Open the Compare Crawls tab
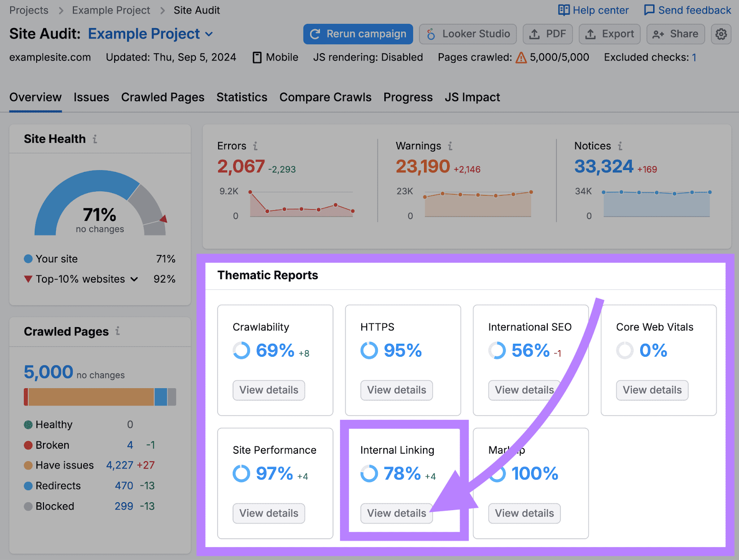Screen dimensions: 739x560 pyautogui.click(x=326, y=97)
